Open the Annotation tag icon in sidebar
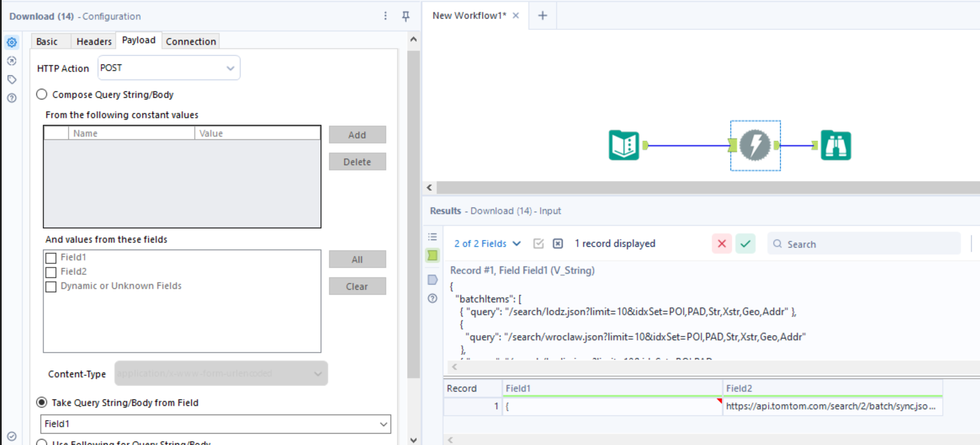The height and width of the screenshot is (445, 980). [12, 79]
